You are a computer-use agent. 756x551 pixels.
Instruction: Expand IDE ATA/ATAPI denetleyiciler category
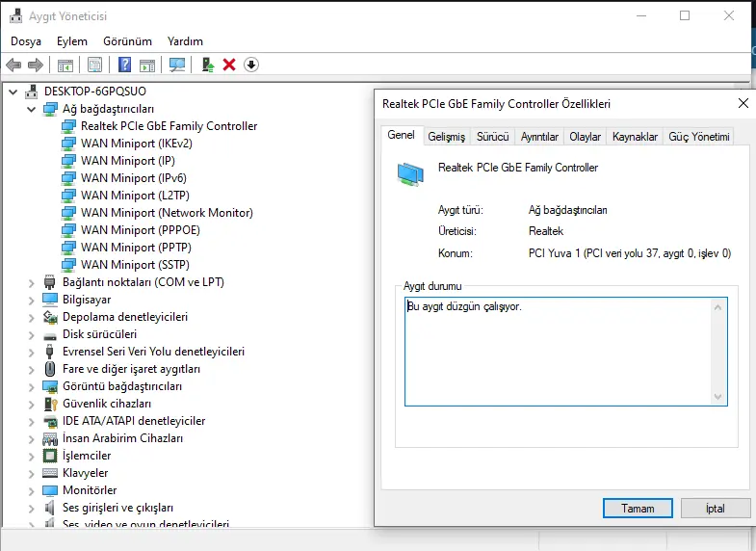[x=32, y=422]
